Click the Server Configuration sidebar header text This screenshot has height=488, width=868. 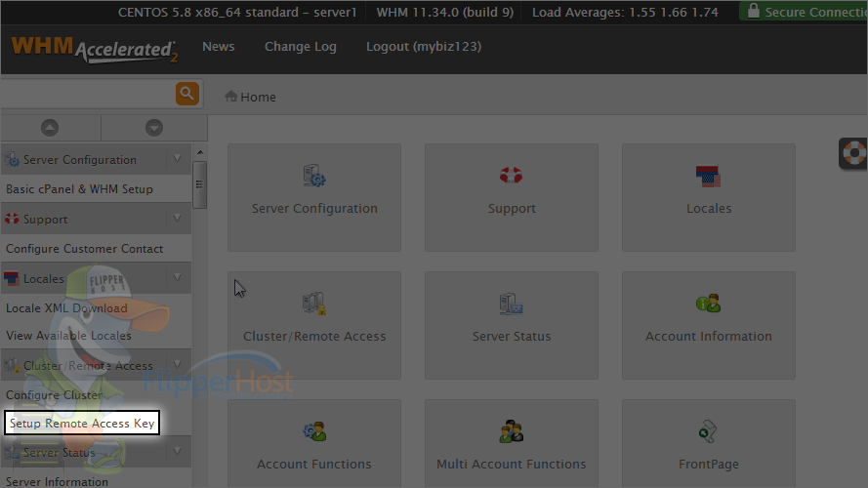[80, 160]
